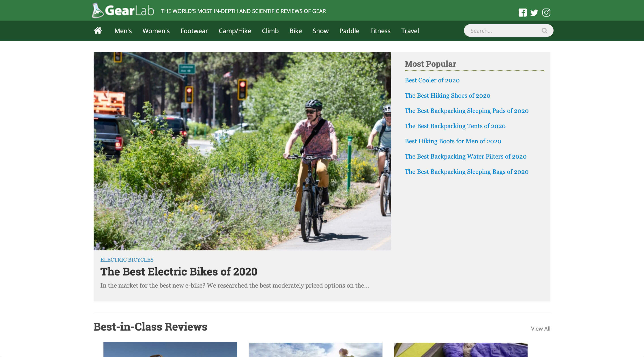Open the Camp/Hike menu item
The height and width of the screenshot is (357, 644).
point(235,30)
